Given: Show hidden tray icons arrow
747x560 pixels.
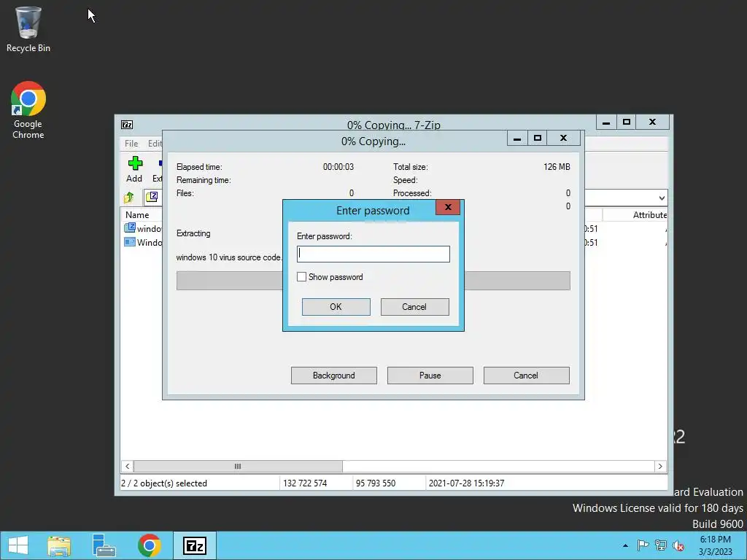Looking at the screenshot, I should point(625,545).
